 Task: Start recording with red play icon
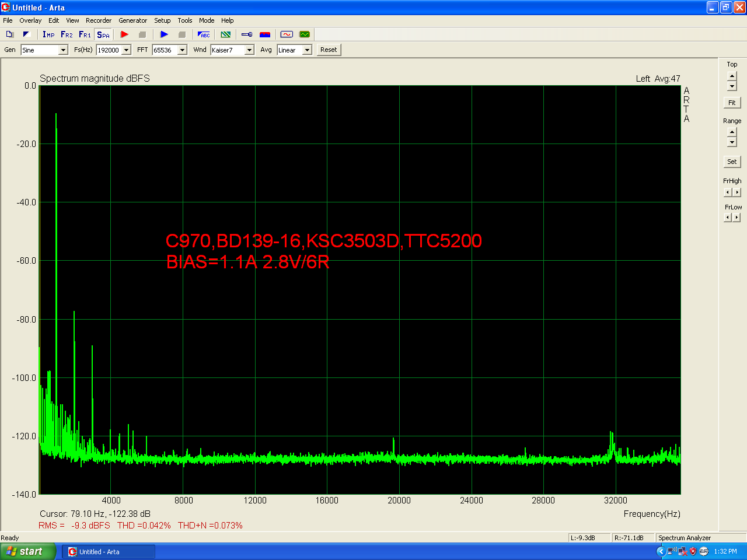coord(124,34)
